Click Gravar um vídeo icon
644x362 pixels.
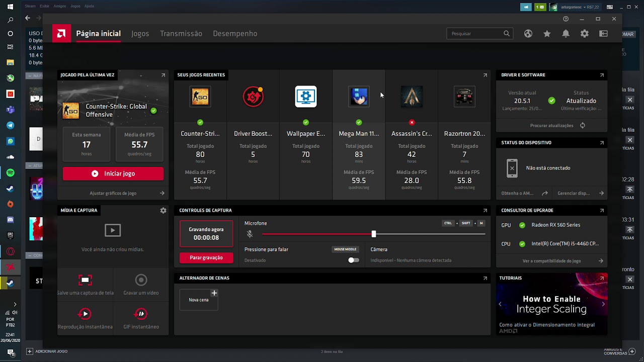(x=141, y=280)
